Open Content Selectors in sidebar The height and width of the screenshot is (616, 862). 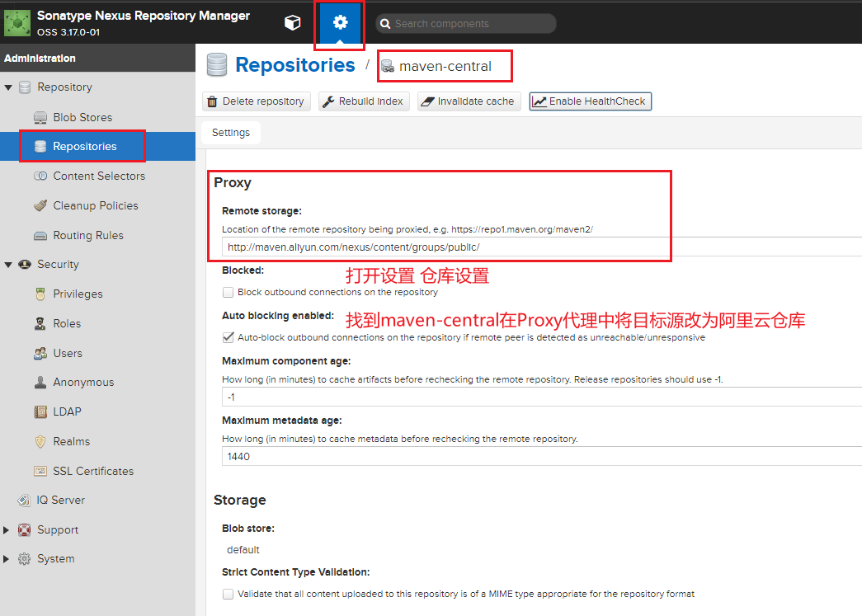click(x=98, y=176)
